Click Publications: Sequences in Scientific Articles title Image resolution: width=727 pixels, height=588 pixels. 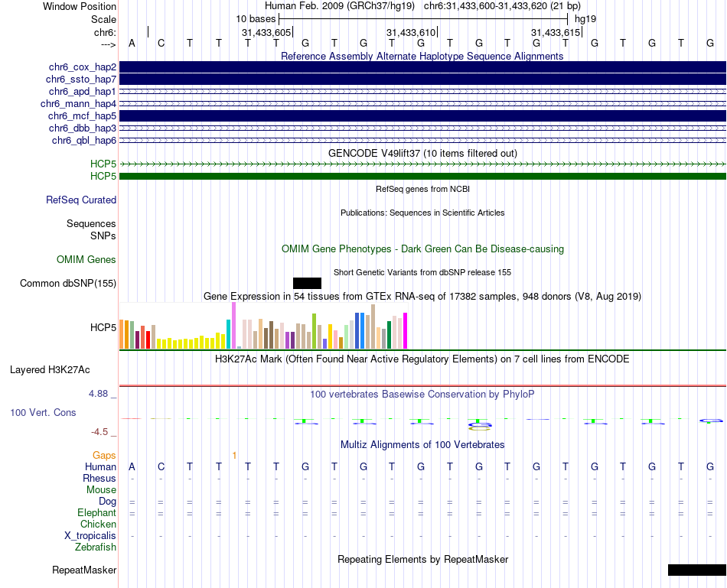[422, 213]
